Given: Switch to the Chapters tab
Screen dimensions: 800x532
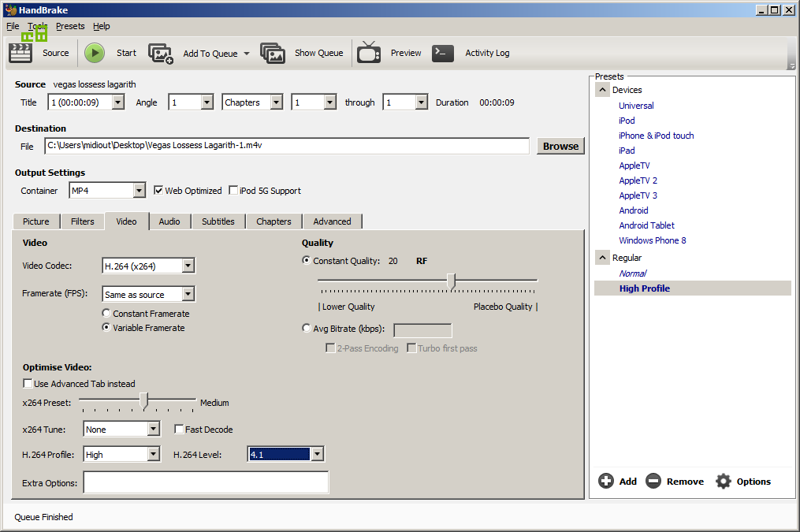Looking at the screenshot, I should tap(273, 221).
